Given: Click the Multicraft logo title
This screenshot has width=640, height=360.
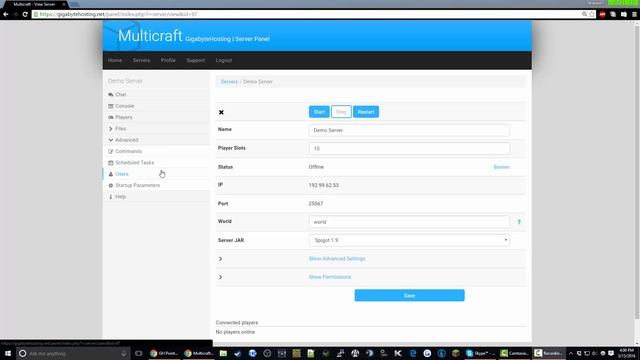Looking at the screenshot, I should click(150, 36).
